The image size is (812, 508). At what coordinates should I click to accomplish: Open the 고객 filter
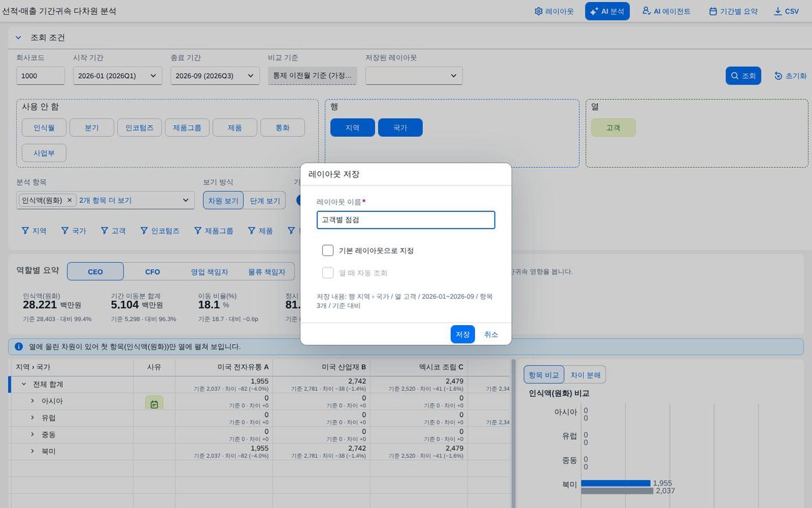113,230
